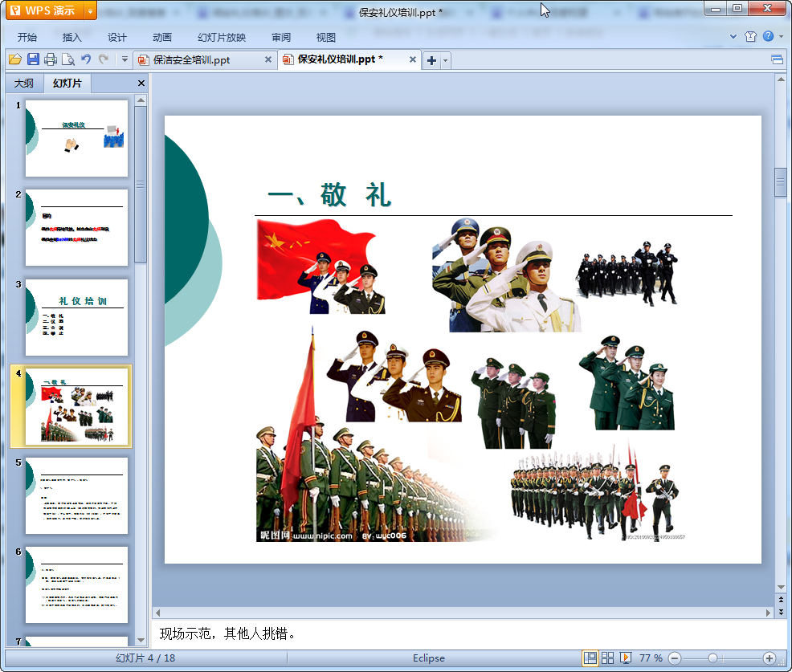Image resolution: width=792 pixels, height=672 pixels.
Task: Open the 视图 ribbon tab
Action: 326,38
